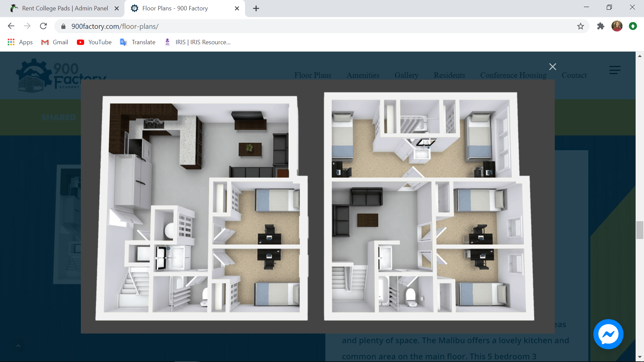The image size is (644, 362).
Task: Click the browser reload button
Action: [43, 26]
